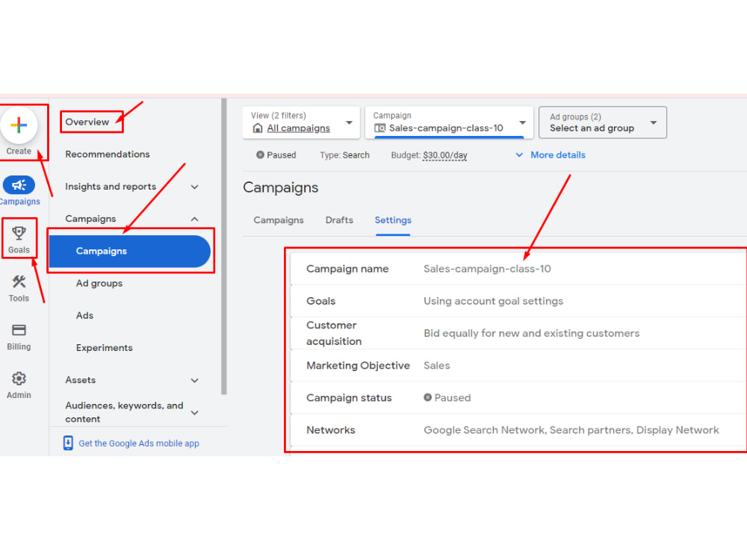Click the home icon beside All campaigns

pos(258,128)
